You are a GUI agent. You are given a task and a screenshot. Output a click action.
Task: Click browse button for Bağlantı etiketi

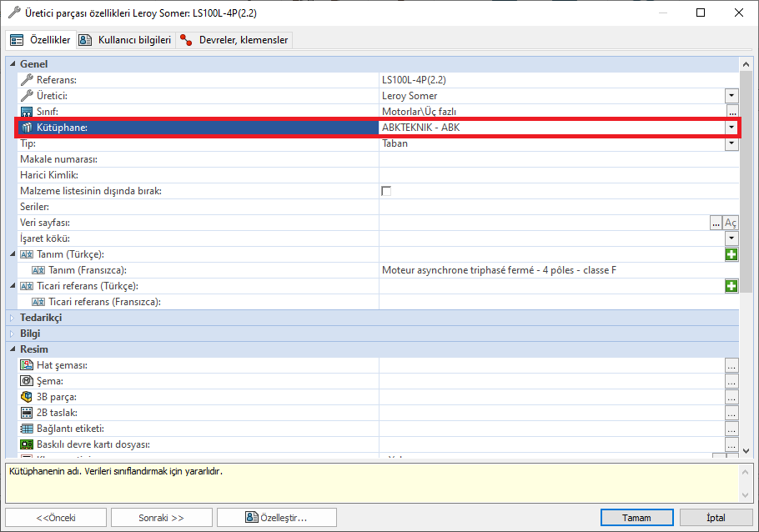coord(731,429)
